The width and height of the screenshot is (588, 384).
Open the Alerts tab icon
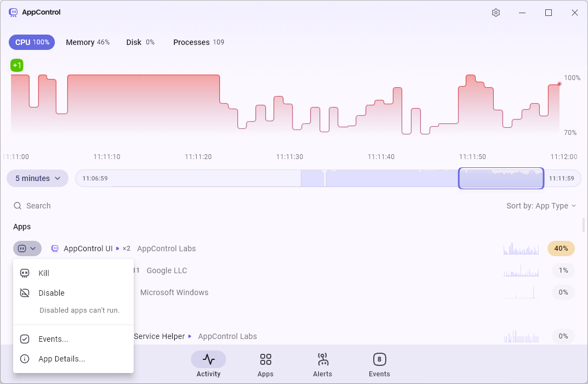(323, 360)
